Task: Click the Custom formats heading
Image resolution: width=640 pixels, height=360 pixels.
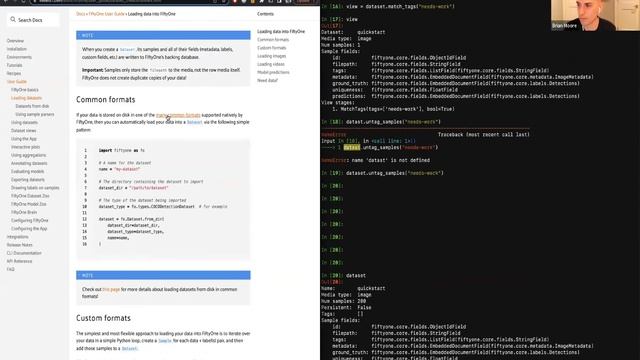Action: tap(103, 318)
